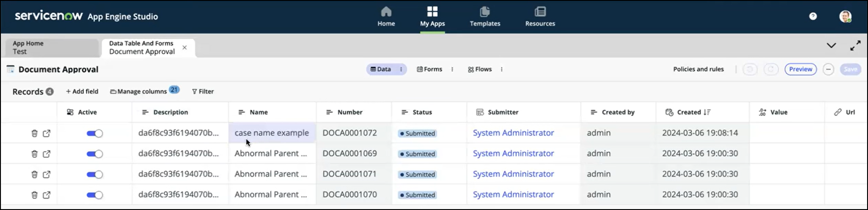This screenshot has width=868, height=210.
Task: Open the Data view options menu
Action: click(401, 69)
